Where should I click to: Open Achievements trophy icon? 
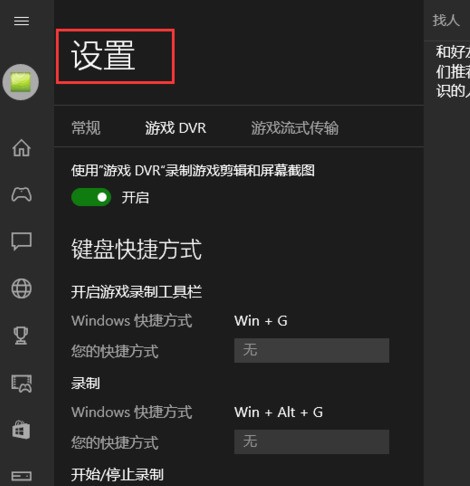pyautogui.click(x=21, y=335)
